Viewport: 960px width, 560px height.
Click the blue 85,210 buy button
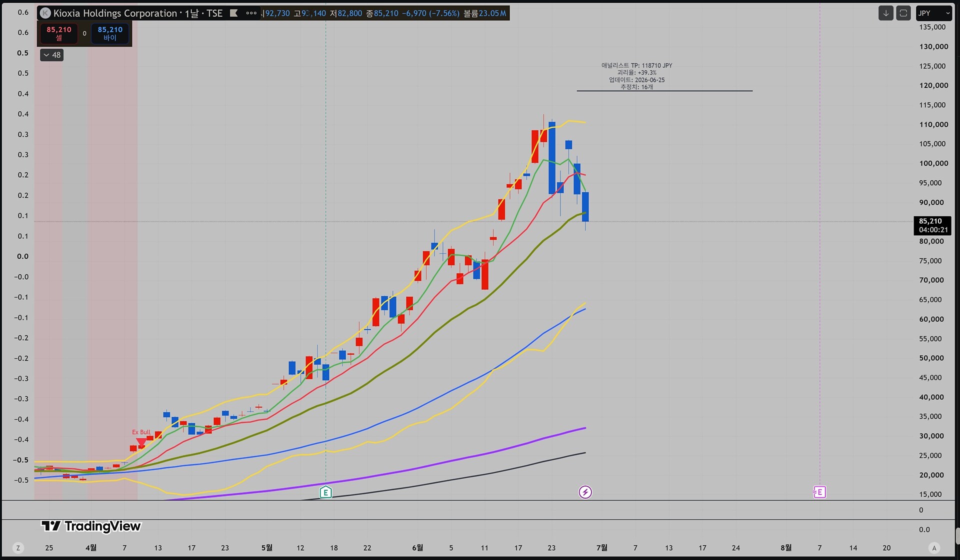click(x=110, y=33)
